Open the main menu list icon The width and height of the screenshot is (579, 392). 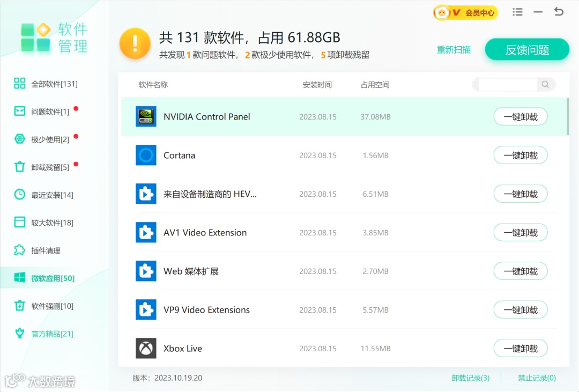517,12
